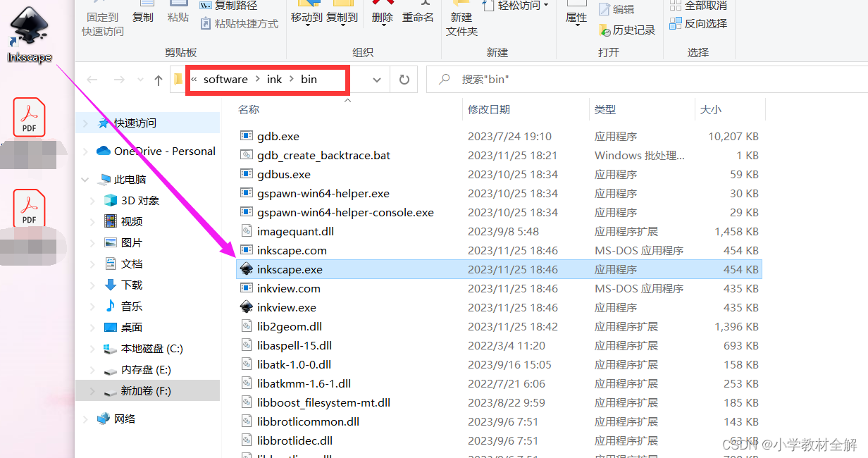This screenshot has height=458, width=868.
Task: Expand the 此电脑 tree node
Action: click(85, 179)
